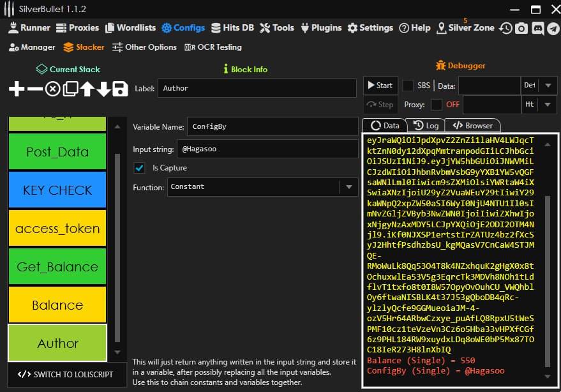Save the config with floppy disk icon
The image size is (561, 392).
click(x=121, y=89)
